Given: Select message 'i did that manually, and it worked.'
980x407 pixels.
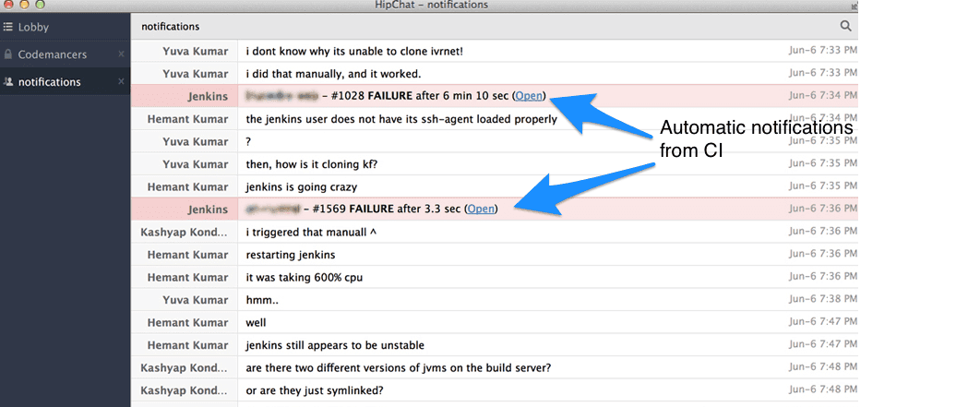Looking at the screenshot, I should (x=333, y=74).
